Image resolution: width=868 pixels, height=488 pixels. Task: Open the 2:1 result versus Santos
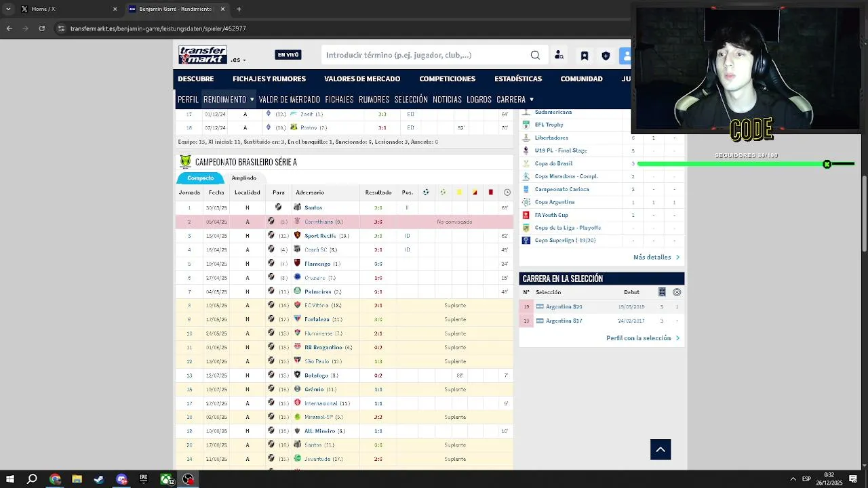[x=378, y=208]
